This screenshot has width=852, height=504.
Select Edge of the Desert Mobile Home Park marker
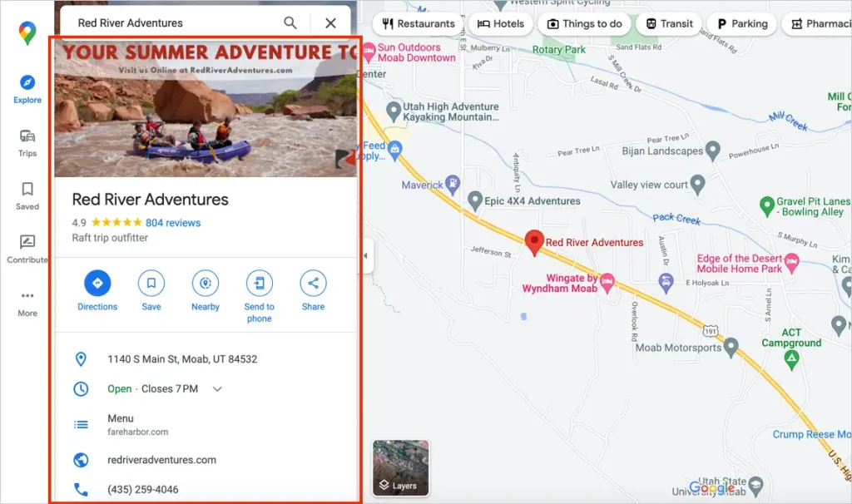(792, 263)
